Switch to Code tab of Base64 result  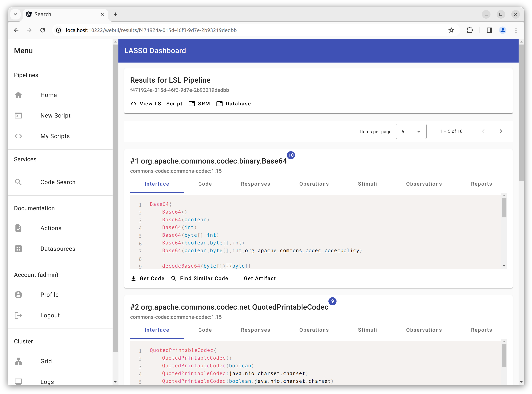click(205, 184)
